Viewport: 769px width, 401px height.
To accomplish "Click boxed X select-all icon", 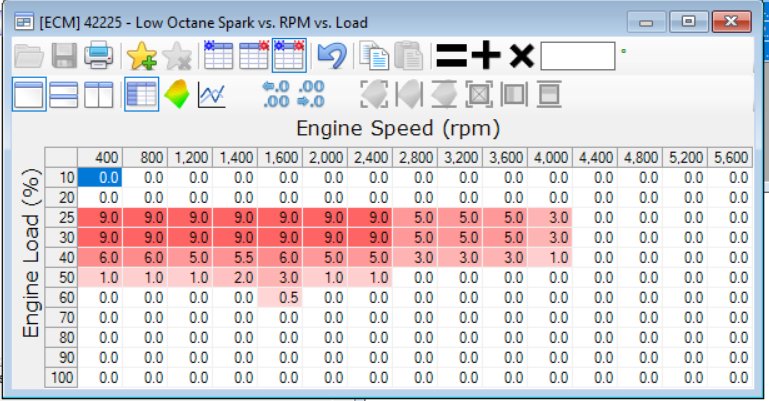I will (x=479, y=94).
